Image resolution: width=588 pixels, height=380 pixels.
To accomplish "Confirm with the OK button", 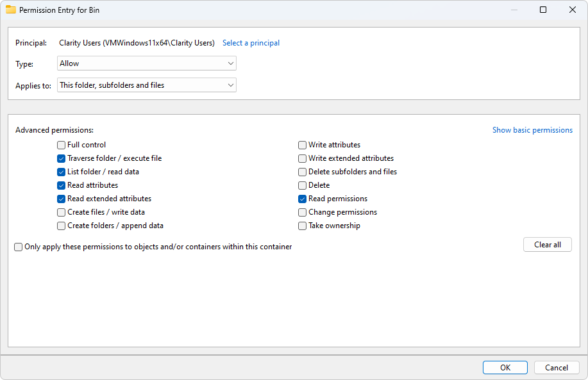I will coord(505,368).
